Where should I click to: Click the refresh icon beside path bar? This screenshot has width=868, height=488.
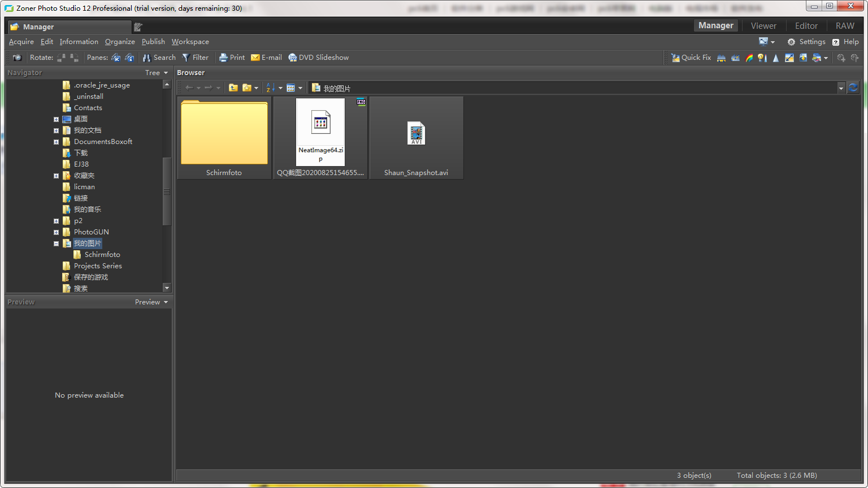tap(853, 88)
